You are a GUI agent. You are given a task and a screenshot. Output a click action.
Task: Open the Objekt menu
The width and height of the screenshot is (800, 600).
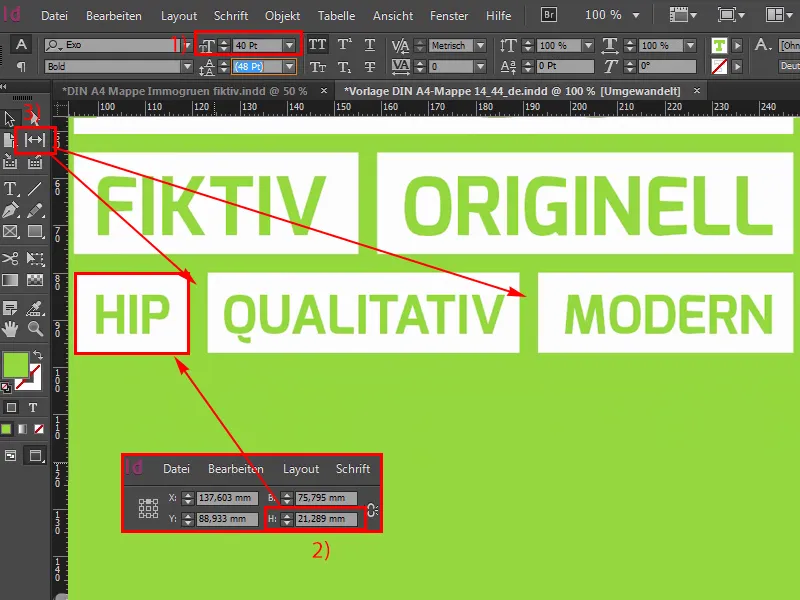point(282,15)
